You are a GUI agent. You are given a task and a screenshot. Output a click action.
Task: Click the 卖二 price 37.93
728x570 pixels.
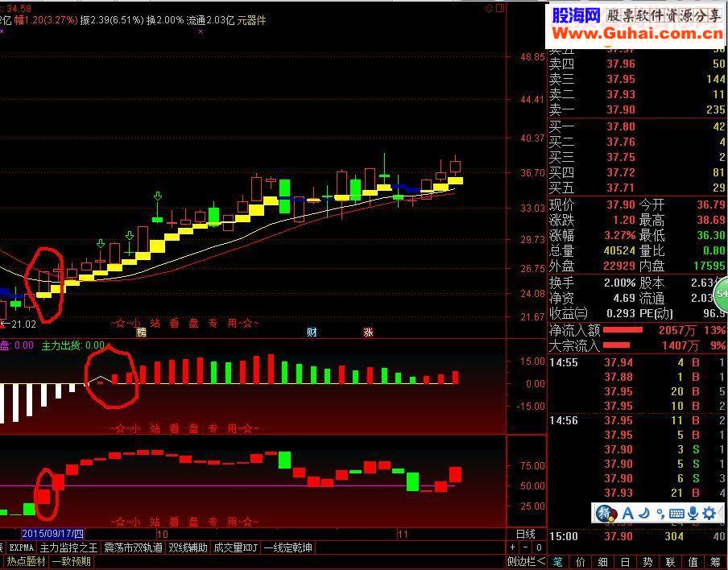click(x=621, y=94)
